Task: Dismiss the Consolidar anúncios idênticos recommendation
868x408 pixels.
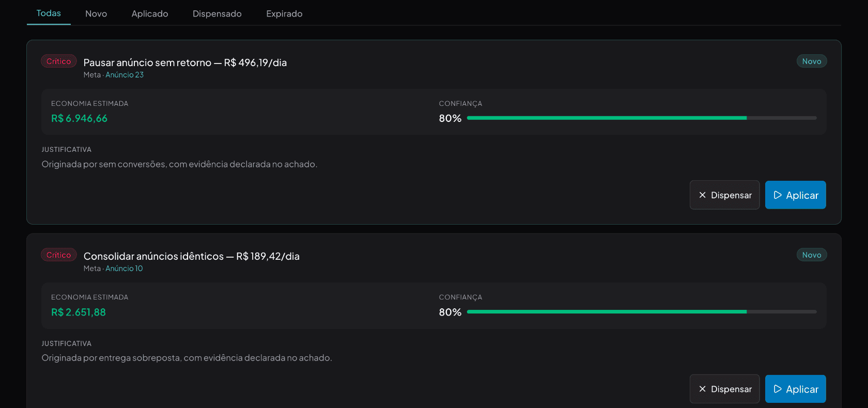Action: (724, 389)
